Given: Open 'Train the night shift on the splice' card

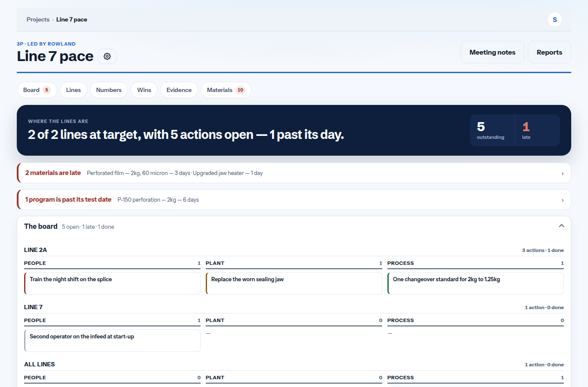Looking at the screenshot, I should pos(112,283).
